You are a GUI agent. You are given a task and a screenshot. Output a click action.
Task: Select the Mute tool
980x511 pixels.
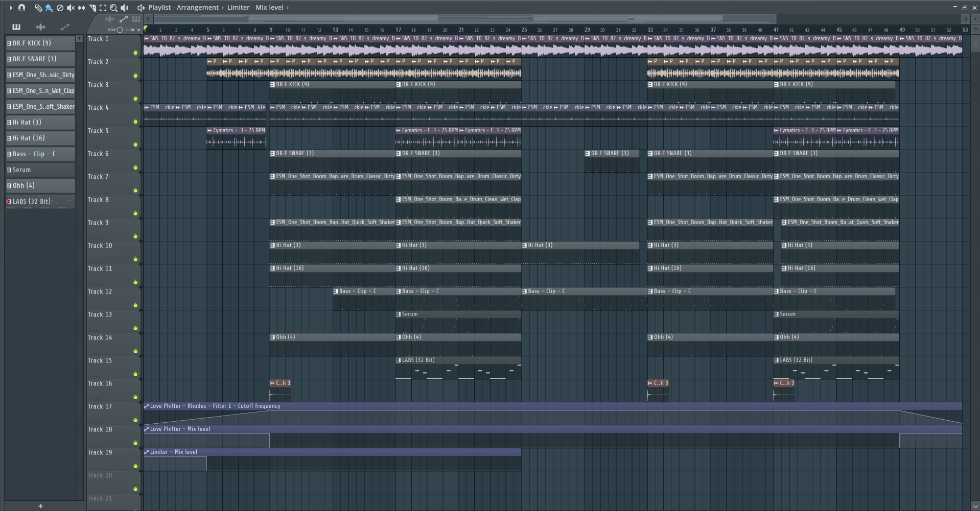(x=71, y=8)
